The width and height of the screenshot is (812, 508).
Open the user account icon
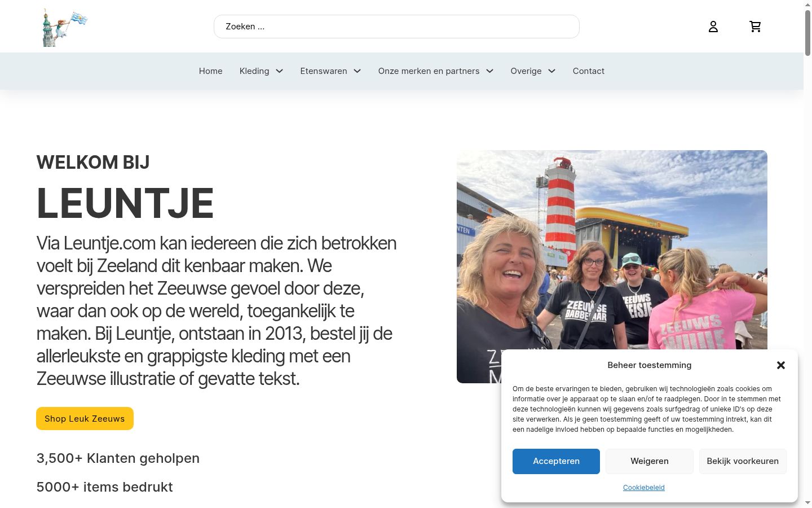click(x=713, y=27)
